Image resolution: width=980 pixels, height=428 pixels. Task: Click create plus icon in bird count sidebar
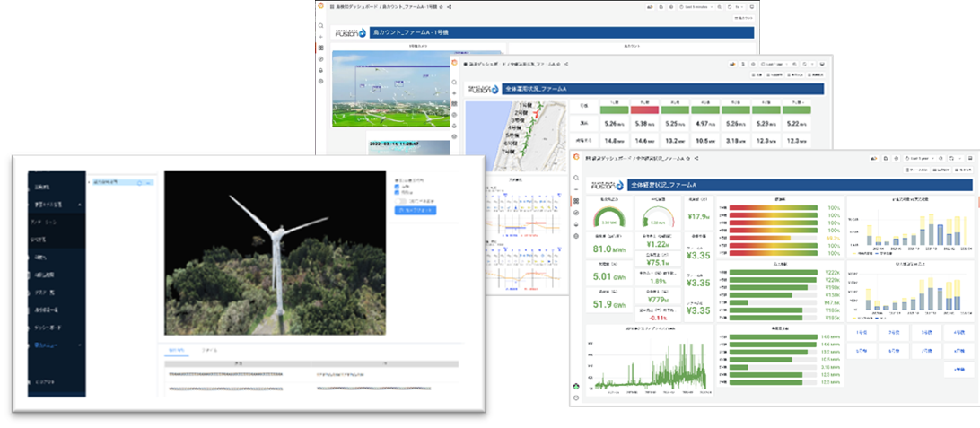(x=320, y=37)
